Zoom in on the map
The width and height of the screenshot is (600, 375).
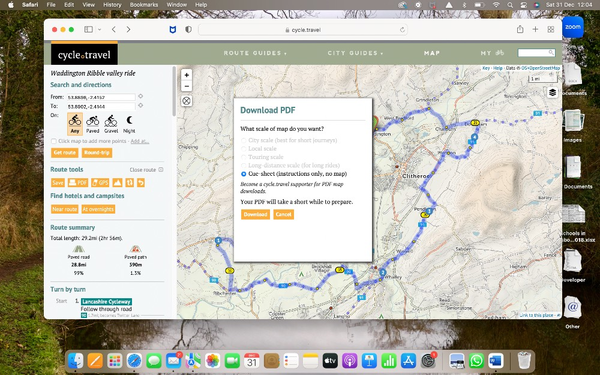186,75
